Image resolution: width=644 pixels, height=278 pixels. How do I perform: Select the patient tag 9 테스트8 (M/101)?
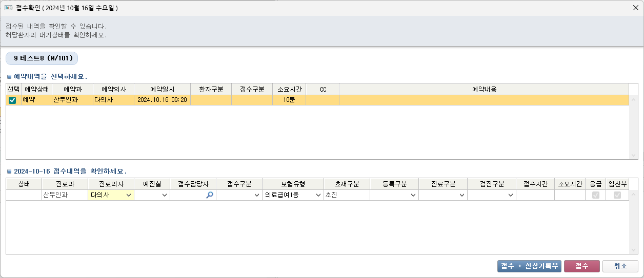42,58
